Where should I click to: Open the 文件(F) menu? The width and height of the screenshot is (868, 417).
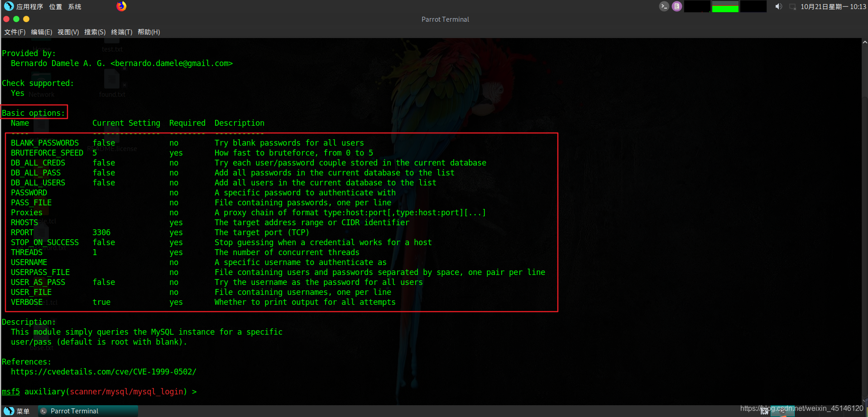(14, 32)
